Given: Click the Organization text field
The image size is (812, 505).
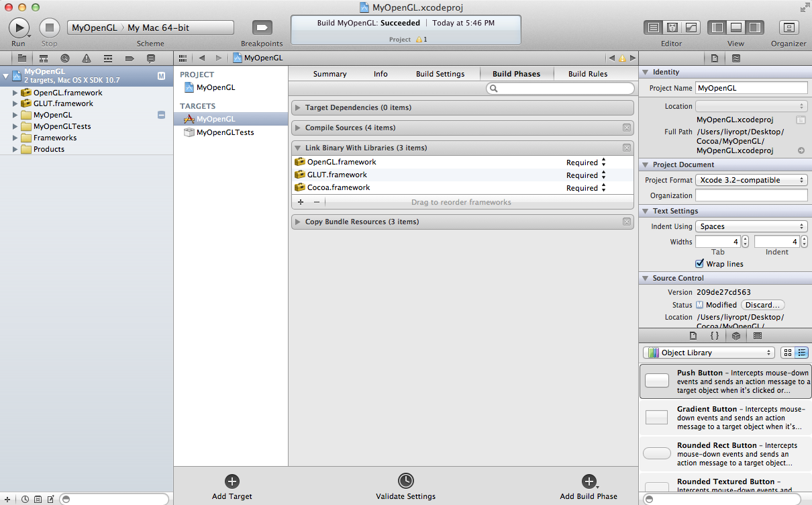Looking at the screenshot, I should [751, 195].
